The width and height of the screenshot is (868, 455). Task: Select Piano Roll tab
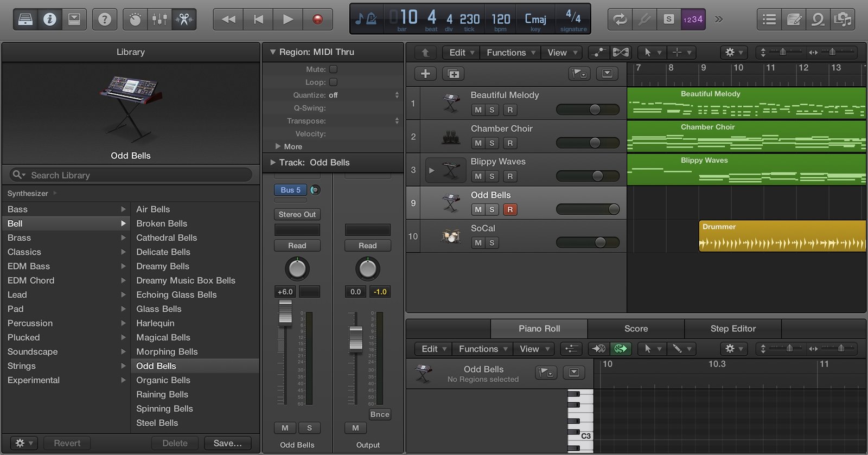point(539,329)
